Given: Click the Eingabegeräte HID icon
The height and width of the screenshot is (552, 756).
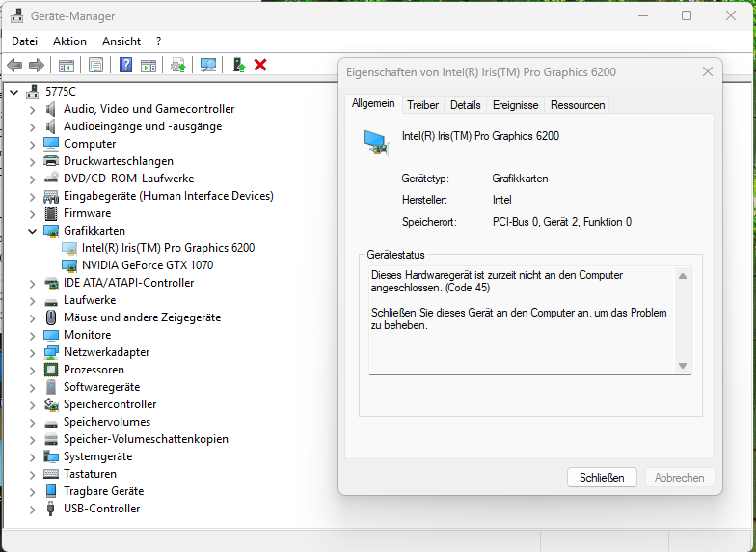Looking at the screenshot, I should click(x=50, y=196).
